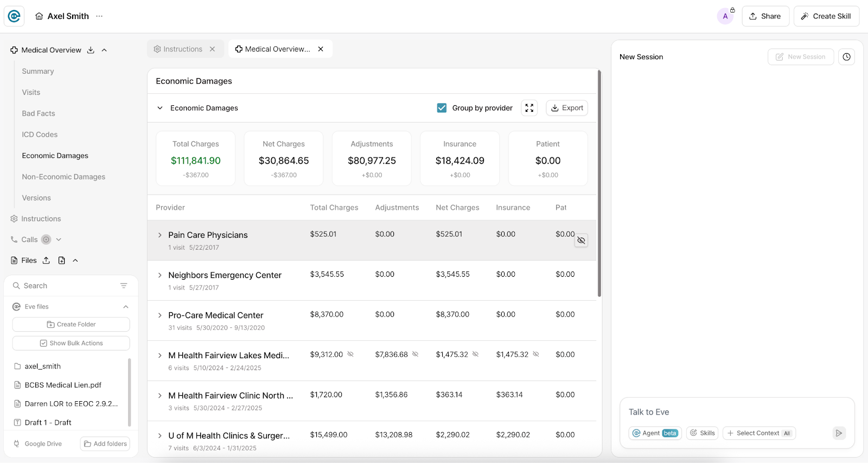Viewport: 868px width, 463px height.
Task: Toggle visibility of Pain Care Physicians row
Action: (581, 240)
